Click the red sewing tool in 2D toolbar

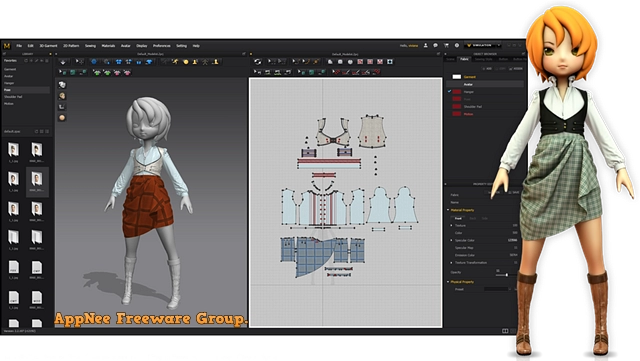(336, 72)
